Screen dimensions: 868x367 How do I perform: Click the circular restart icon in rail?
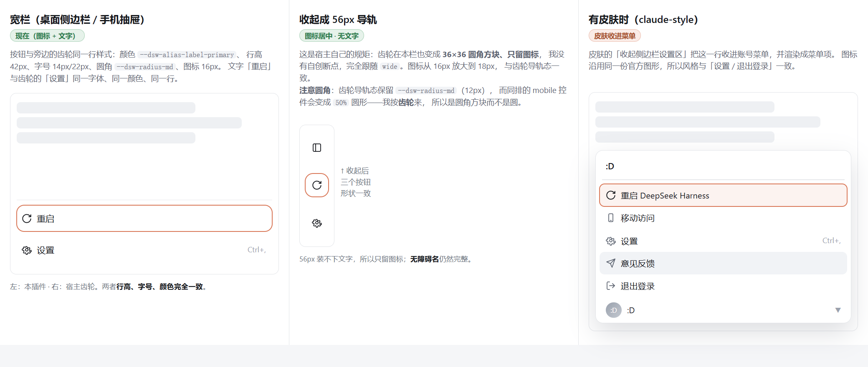tap(317, 185)
